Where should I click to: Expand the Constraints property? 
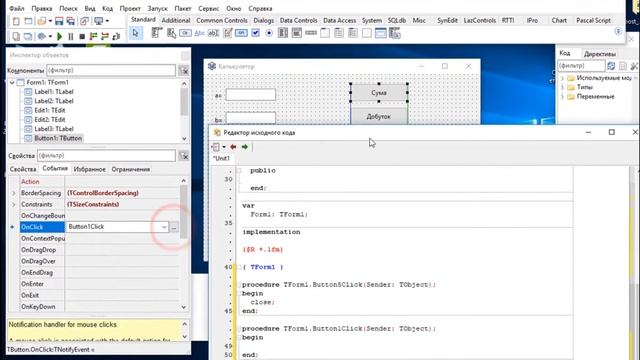(13, 204)
